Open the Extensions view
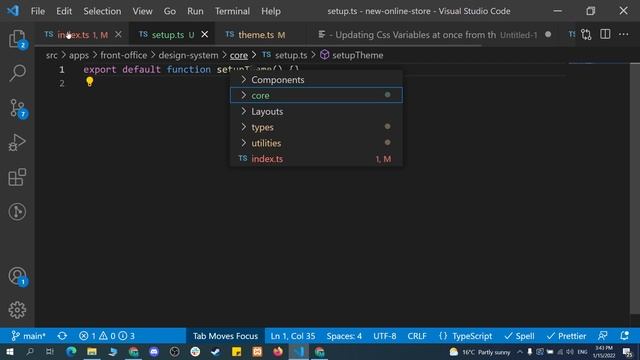This screenshot has width=640, height=360. point(17,177)
